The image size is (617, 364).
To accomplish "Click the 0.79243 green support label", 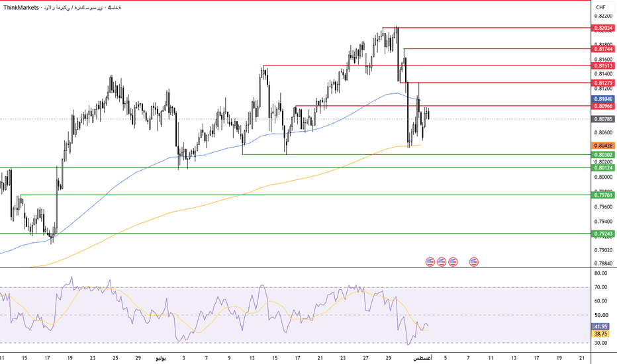I will [603, 234].
